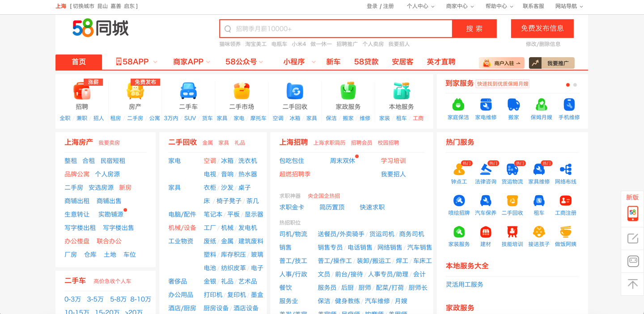Open the 二手车 used car icon
The image size is (644, 314).
188,91
